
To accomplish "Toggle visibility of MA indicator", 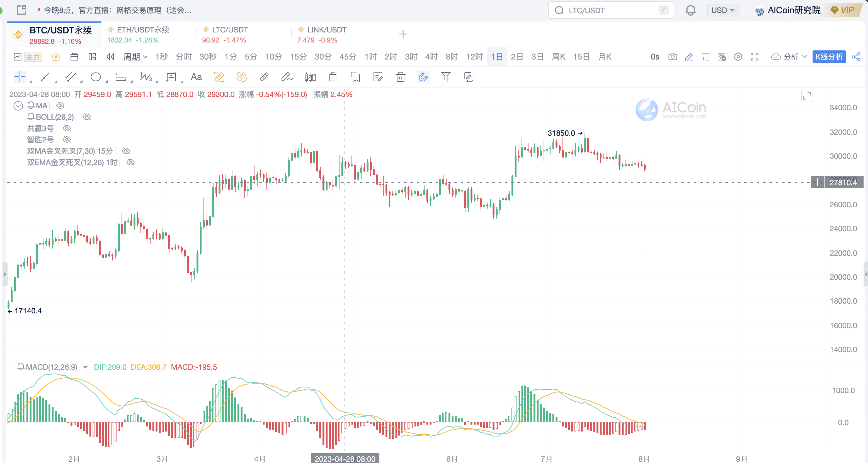I will [60, 106].
